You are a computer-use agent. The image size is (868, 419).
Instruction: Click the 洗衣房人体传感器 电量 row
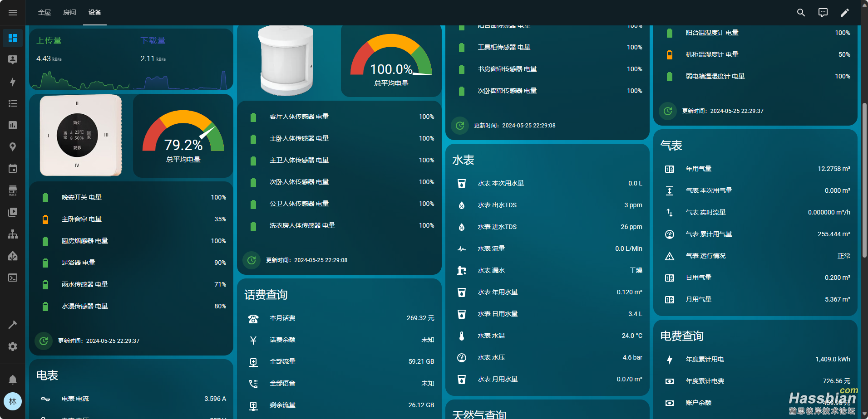click(339, 226)
